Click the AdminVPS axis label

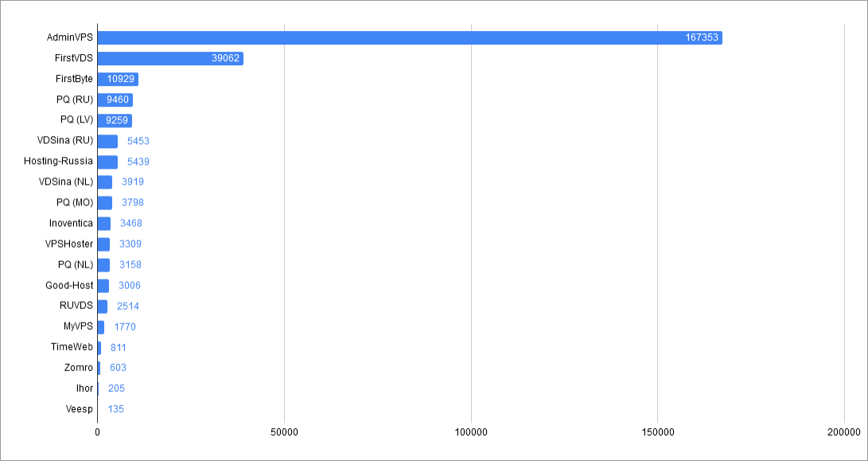[x=70, y=37]
